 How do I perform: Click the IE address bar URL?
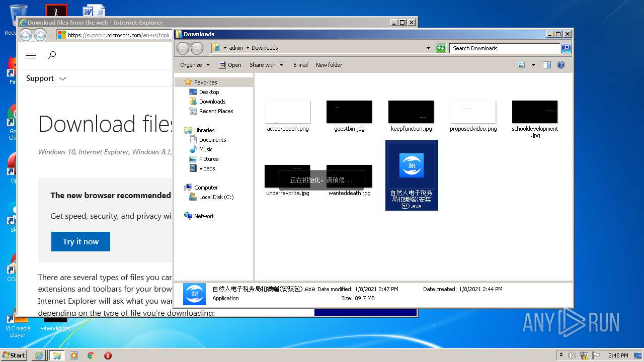[119, 35]
